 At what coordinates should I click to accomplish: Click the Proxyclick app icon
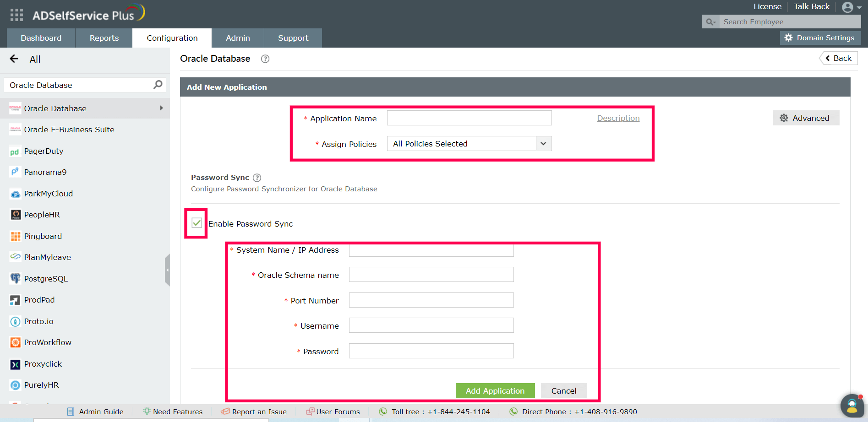(15, 364)
